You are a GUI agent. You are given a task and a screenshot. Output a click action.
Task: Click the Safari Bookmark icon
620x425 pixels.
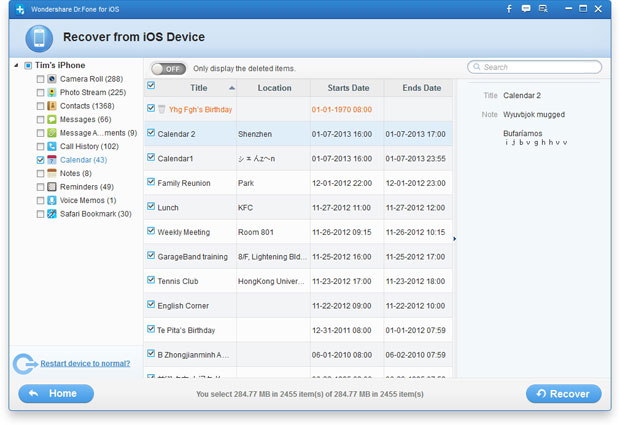(x=52, y=214)
